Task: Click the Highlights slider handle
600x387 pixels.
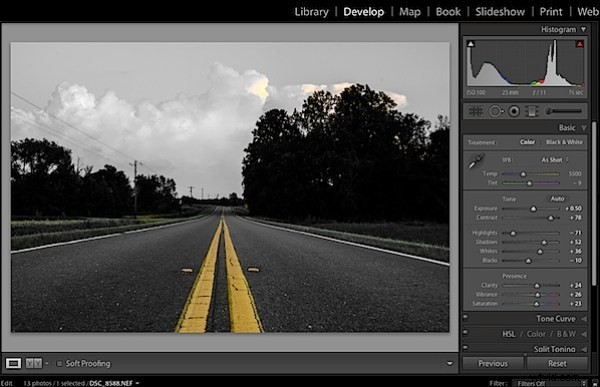Action: (513, 233)
